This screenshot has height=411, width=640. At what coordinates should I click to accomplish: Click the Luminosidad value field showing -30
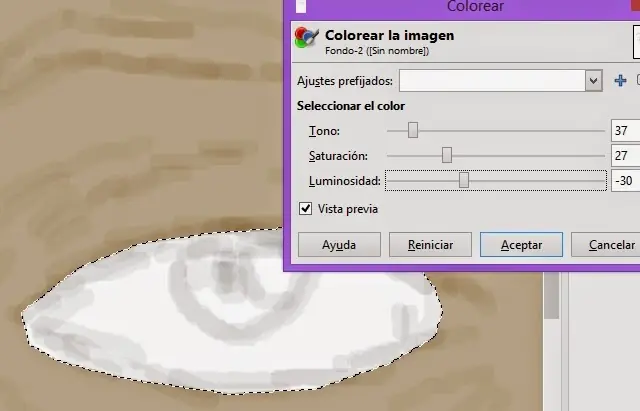[x=625, y=180]
